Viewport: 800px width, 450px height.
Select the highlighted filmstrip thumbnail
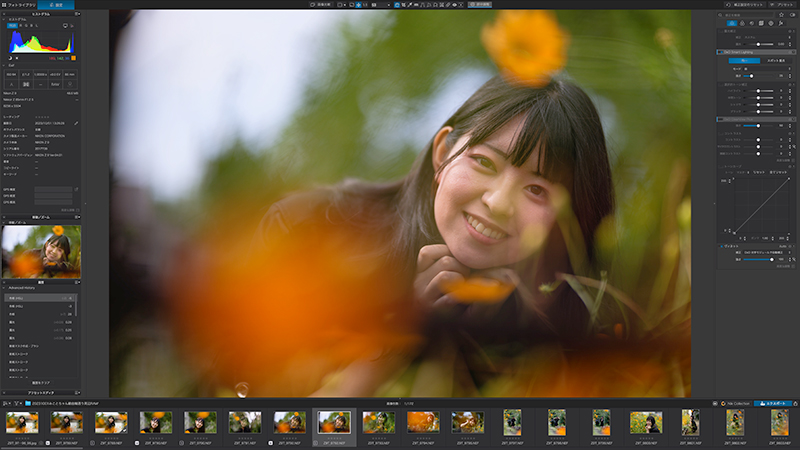[334, 422]
